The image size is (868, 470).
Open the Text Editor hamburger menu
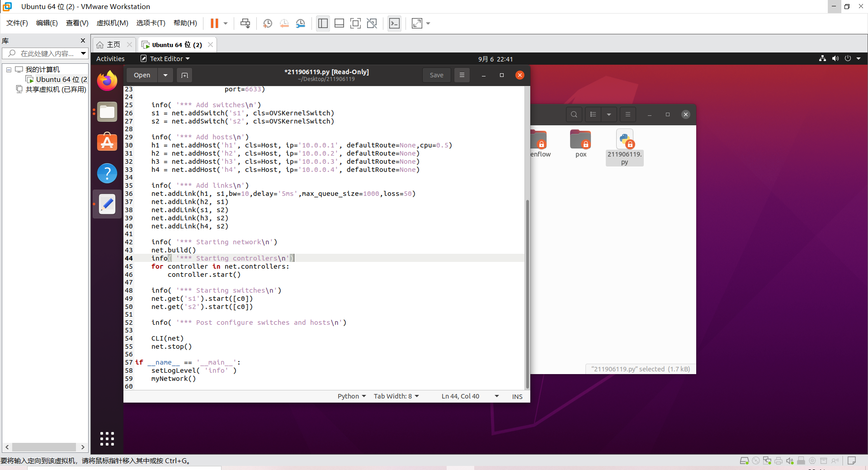pyautogui.click(x=462, y=75)
